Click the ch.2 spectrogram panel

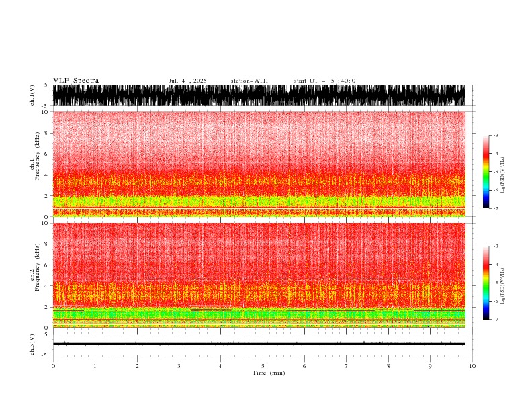coord(259,275)
